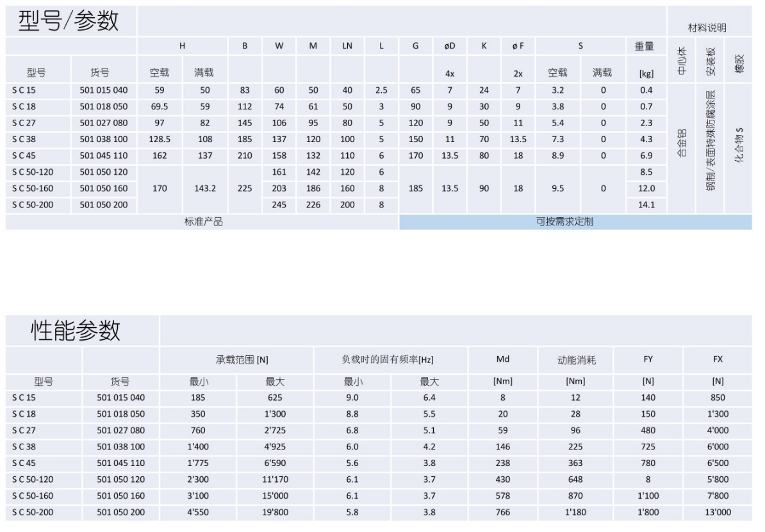The height and width of the screenshot is (532, 765).
Task: Click the FX column header
Action: click(x=717, y=359)
